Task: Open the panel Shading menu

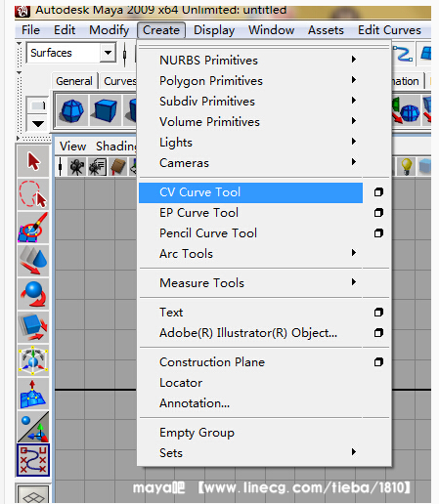Action: click(x=116, y=147)
